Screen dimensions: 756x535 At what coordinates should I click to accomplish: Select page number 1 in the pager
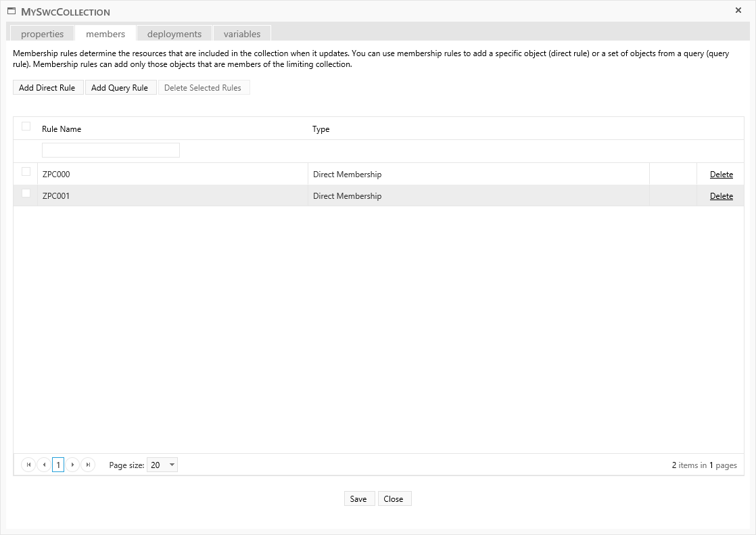point(58,465)
